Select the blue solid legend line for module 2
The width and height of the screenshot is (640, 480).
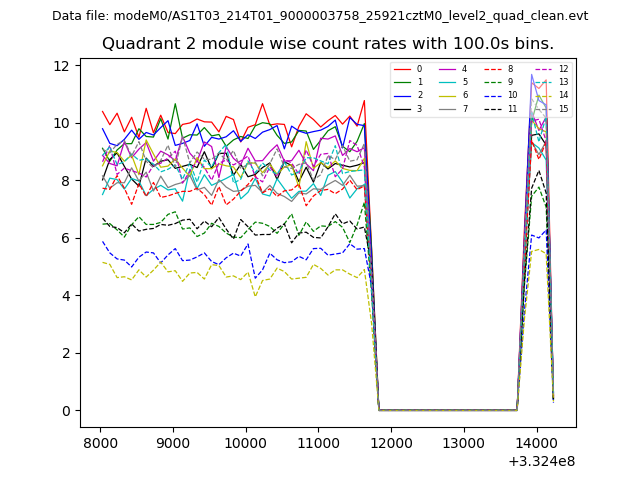click(402, 95)
